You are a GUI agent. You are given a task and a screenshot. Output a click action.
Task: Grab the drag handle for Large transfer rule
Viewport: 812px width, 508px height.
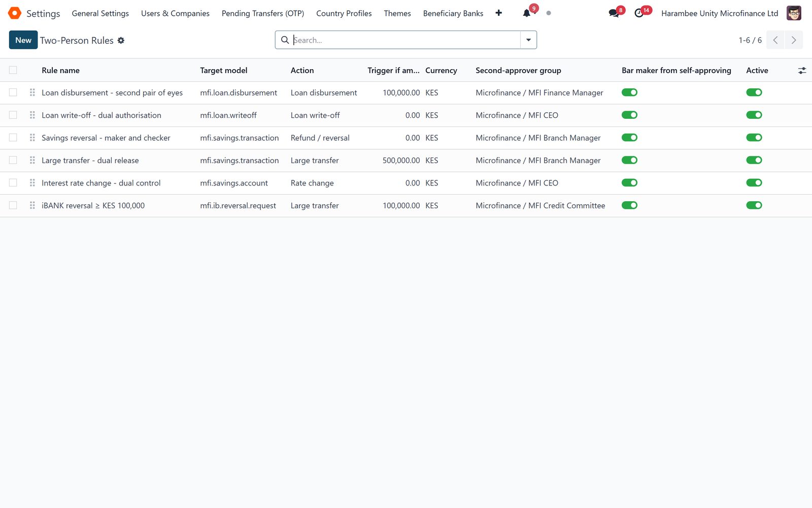[x=32, y=161]
